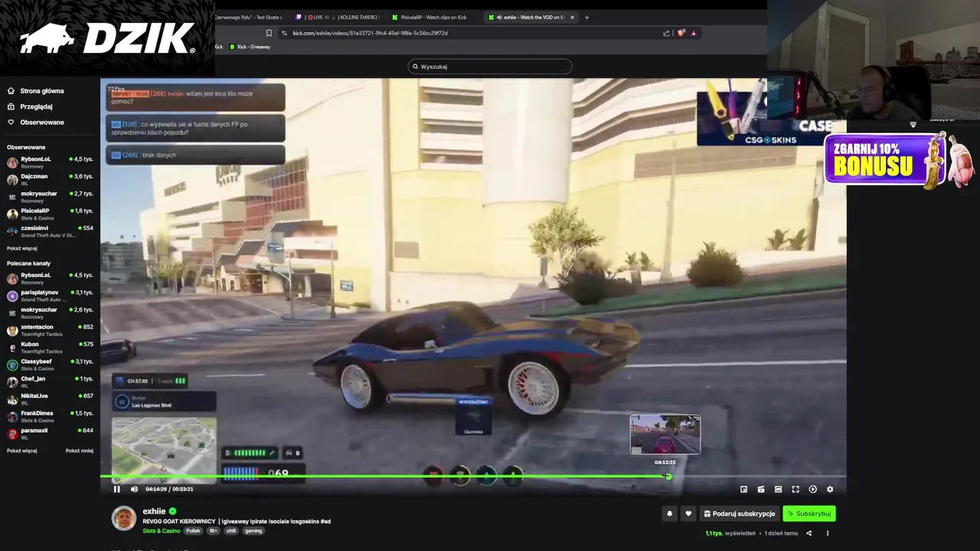The width and height of the screenshot is (980, 551).
Task: Bookmark page via address bar bookmark icon
Action: [269, 33]
